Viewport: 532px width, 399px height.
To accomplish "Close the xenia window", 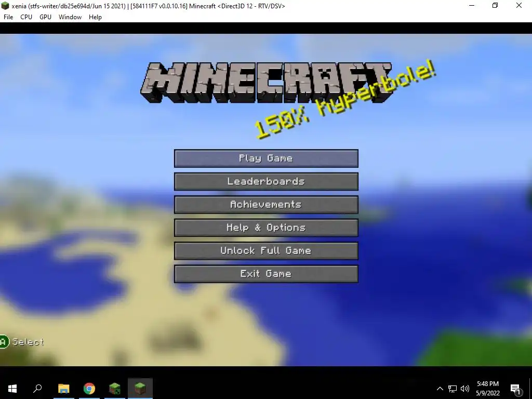I will point(519,5).
